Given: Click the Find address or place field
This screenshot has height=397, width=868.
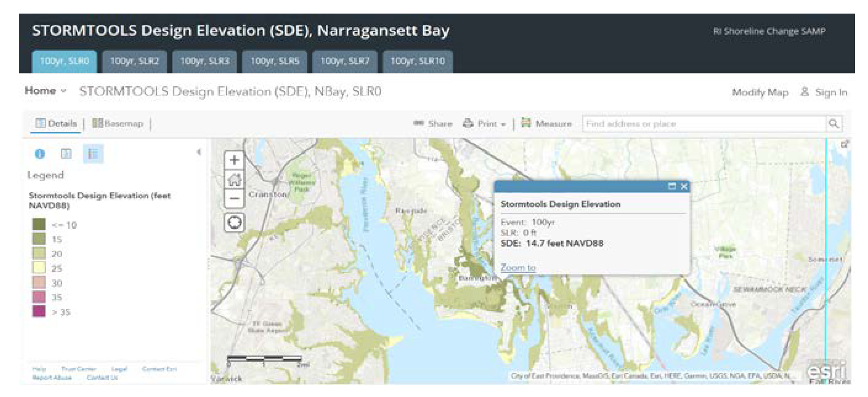Looking at the screenshot, I should [x=704, y=124].
